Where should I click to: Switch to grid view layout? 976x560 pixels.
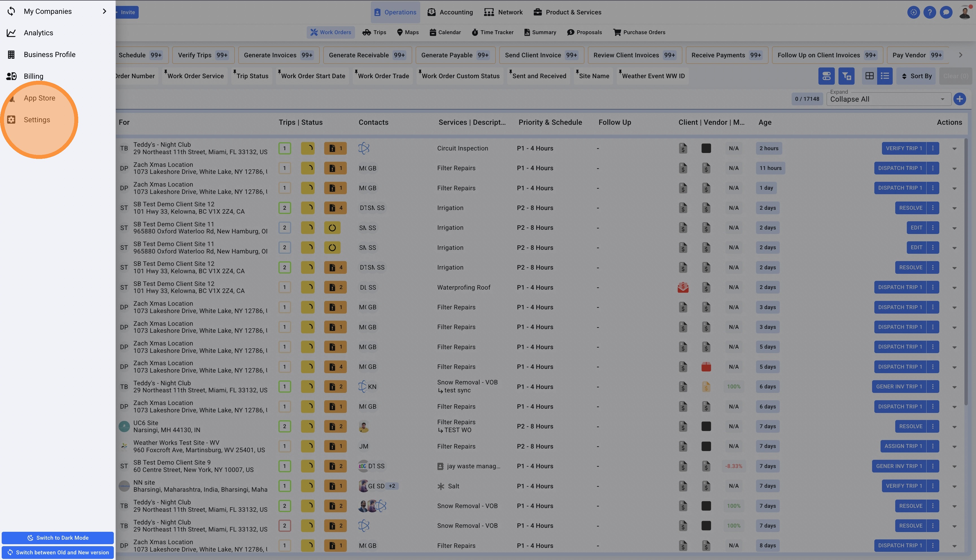point(869,76)
